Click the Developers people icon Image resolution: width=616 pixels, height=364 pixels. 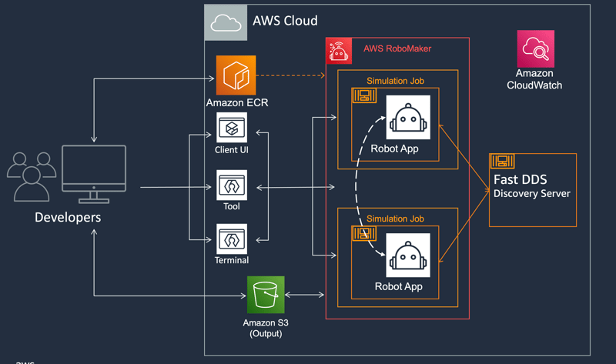coord(32,177)
